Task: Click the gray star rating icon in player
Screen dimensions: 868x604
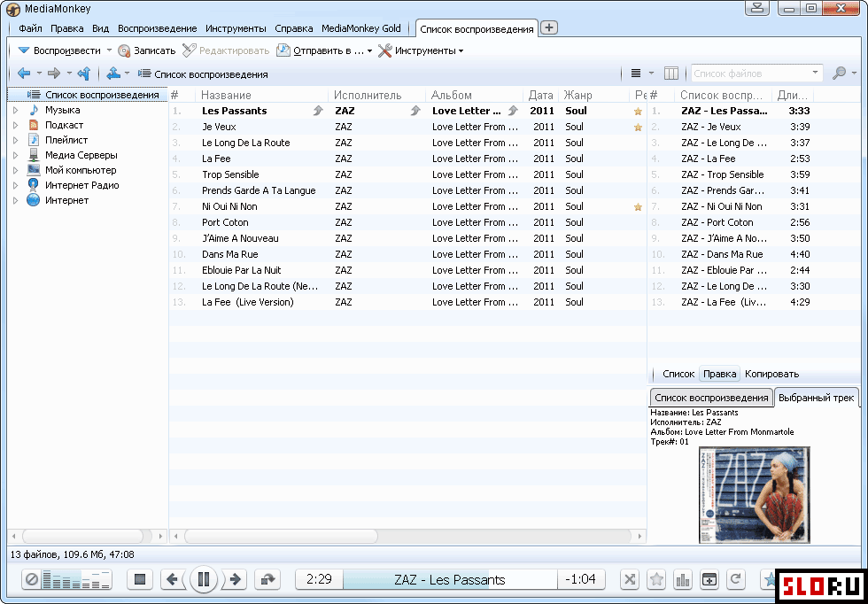Action: (x=656, y=579)
